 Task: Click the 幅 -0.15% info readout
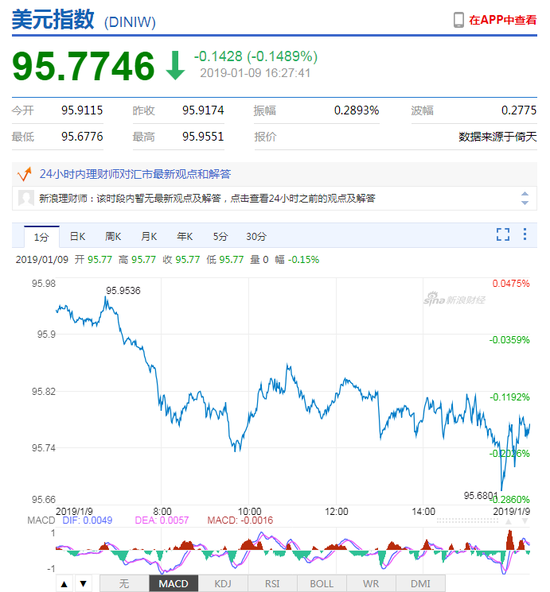(x=297, y=260)
